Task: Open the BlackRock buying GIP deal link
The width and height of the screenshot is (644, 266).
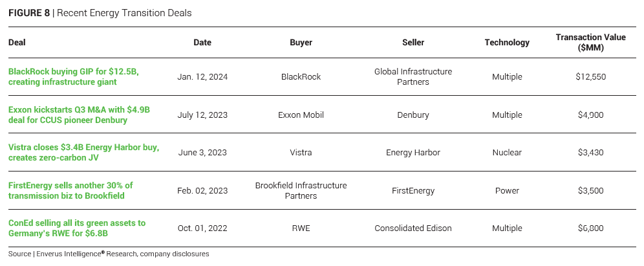Action: [73, 76]
